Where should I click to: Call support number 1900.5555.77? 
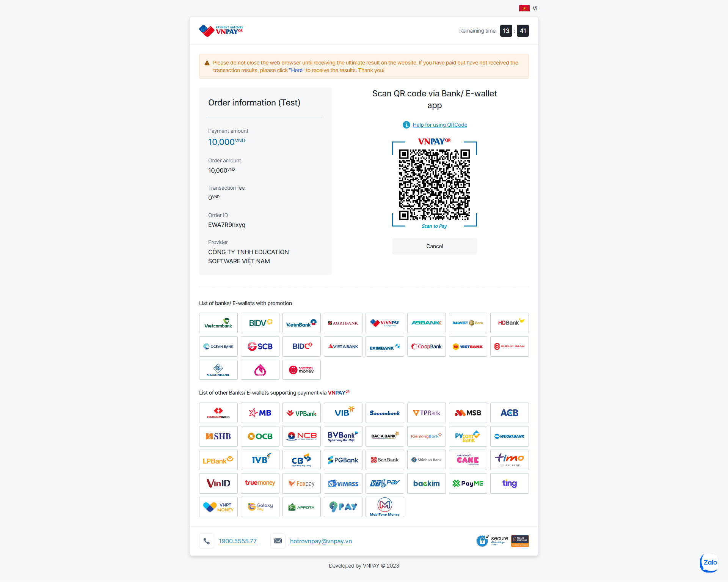[x=237, y=541]
